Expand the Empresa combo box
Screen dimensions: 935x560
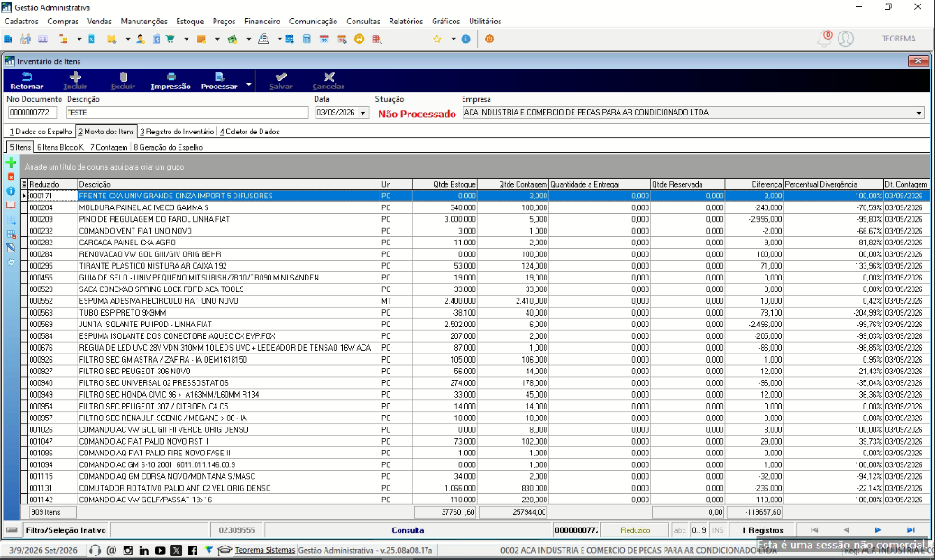click(x=919, y=113)
